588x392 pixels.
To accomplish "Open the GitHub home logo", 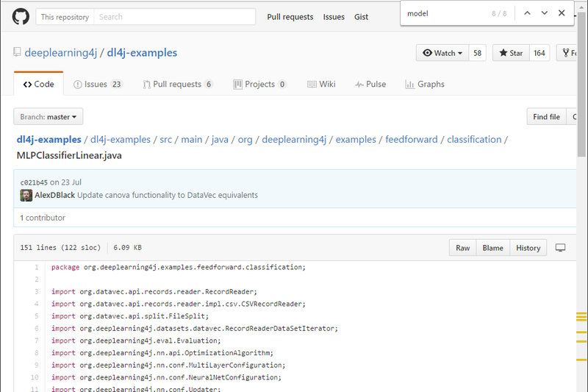I will coord(21,17).
